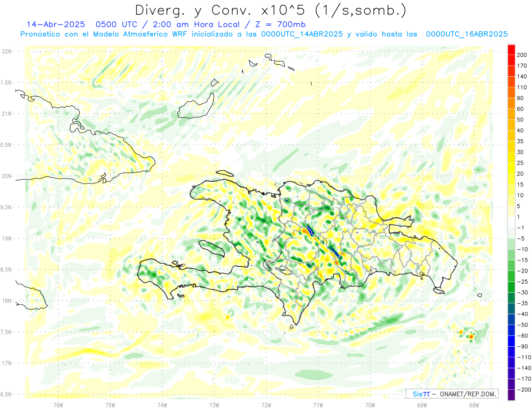The height and width of the screenshot is (411, 532).
Task: Click the positive '60' colorbar value
Action: click(520, 109)
